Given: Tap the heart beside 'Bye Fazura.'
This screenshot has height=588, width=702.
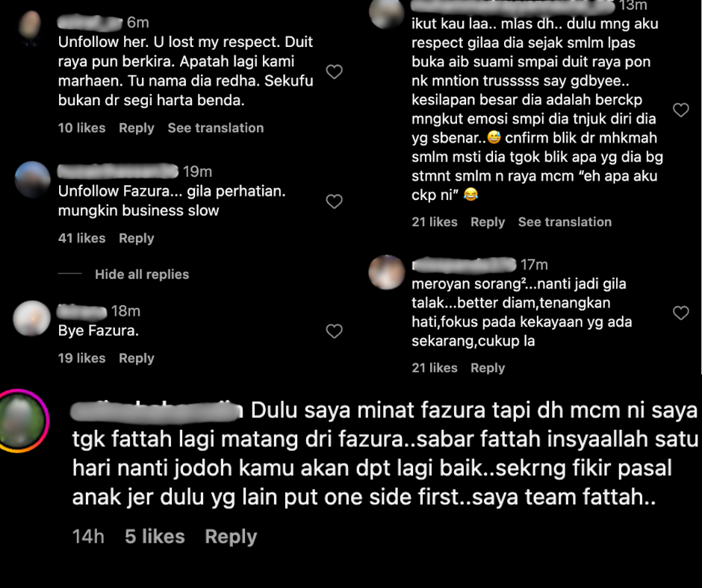Looking at the screenshot, I should click(x=334, y=331).
